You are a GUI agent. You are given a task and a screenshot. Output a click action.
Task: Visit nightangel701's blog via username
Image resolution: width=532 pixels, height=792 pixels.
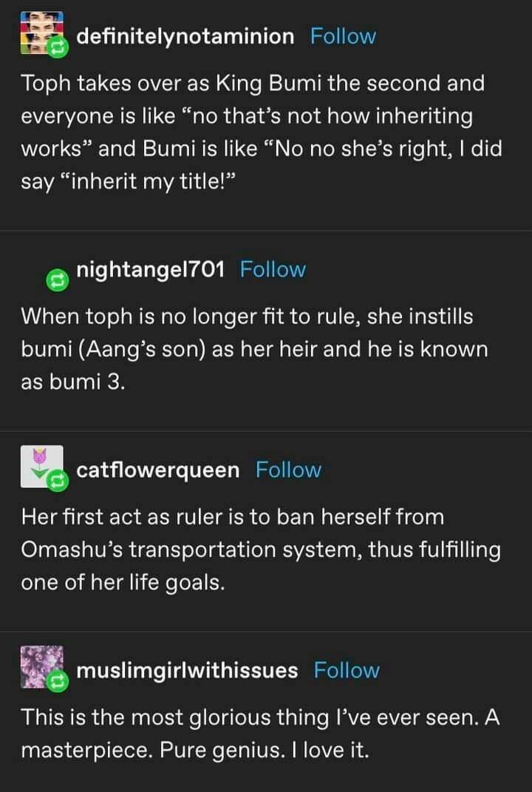click(150, 270)
